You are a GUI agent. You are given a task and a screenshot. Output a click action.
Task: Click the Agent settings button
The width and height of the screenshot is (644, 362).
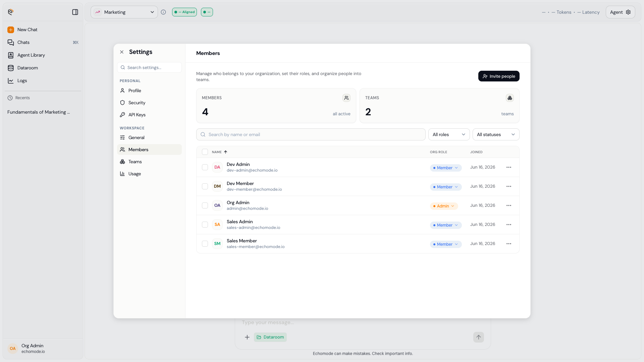pos(620,12)
